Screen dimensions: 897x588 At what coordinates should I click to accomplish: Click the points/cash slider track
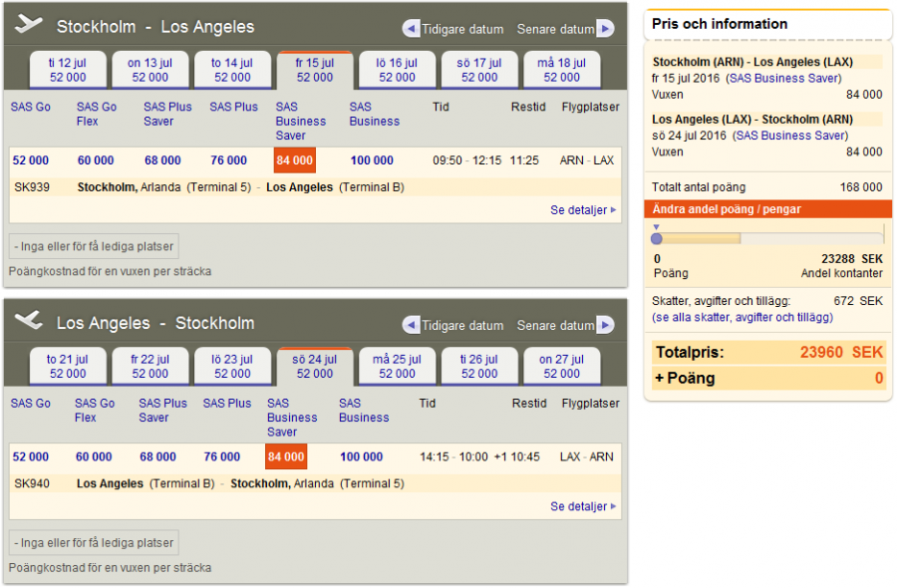[x=797, y=238]
